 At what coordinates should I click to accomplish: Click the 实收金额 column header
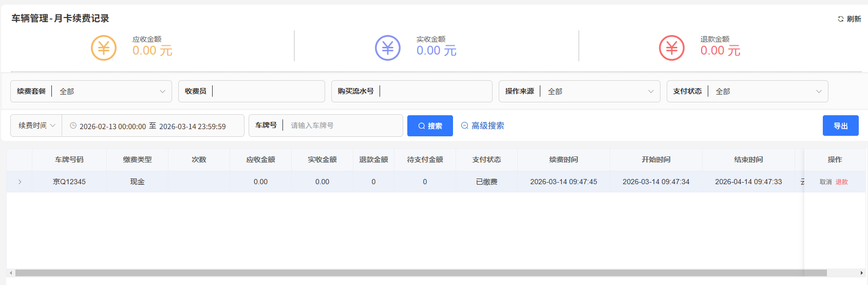(322, 159)
